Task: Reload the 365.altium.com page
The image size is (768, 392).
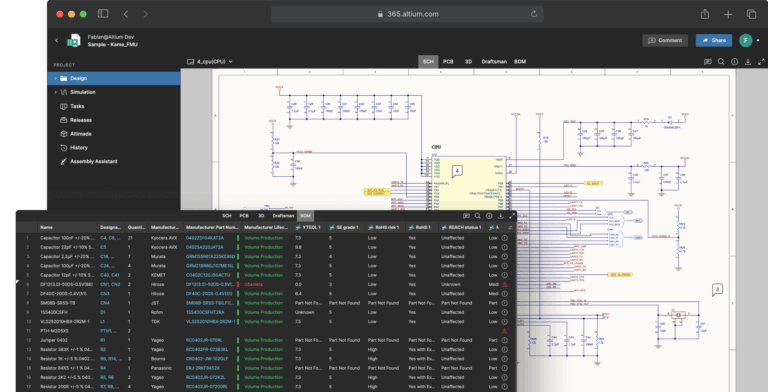Action: click(x=534, y=14)
